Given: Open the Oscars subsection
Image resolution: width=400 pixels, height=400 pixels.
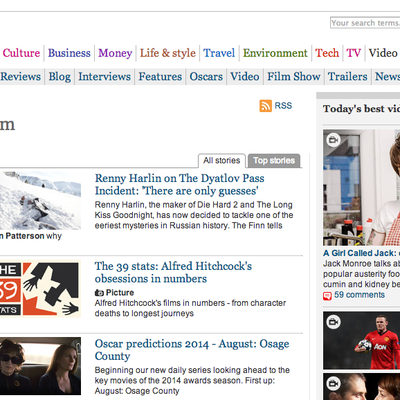Looking at the screenshot, I should tap(206, 76).
